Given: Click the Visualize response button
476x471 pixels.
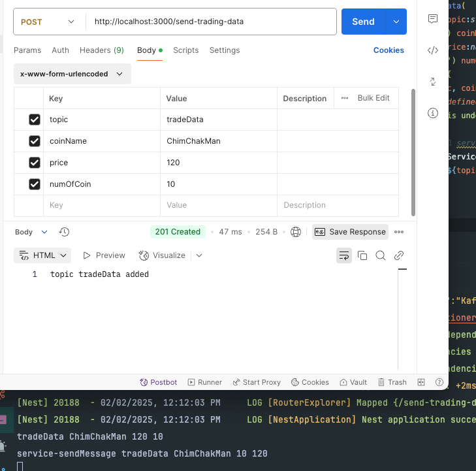Looking at the screenshot, I should click(162, 255).
